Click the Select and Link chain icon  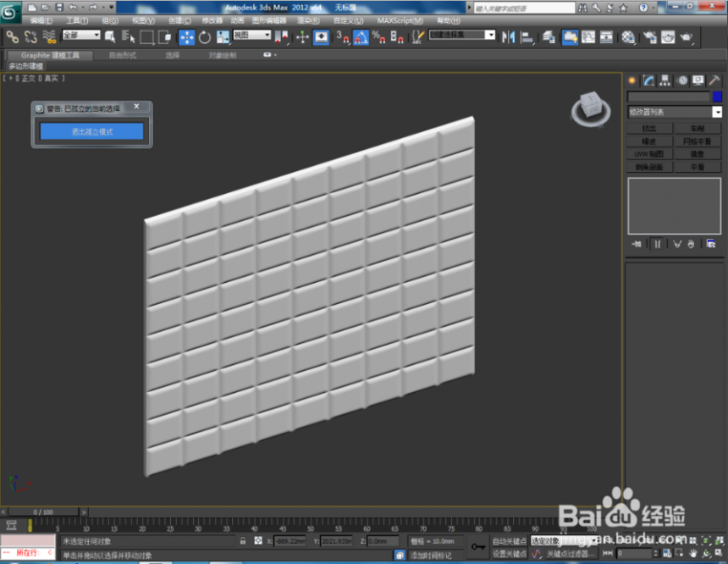click(12, 36)
